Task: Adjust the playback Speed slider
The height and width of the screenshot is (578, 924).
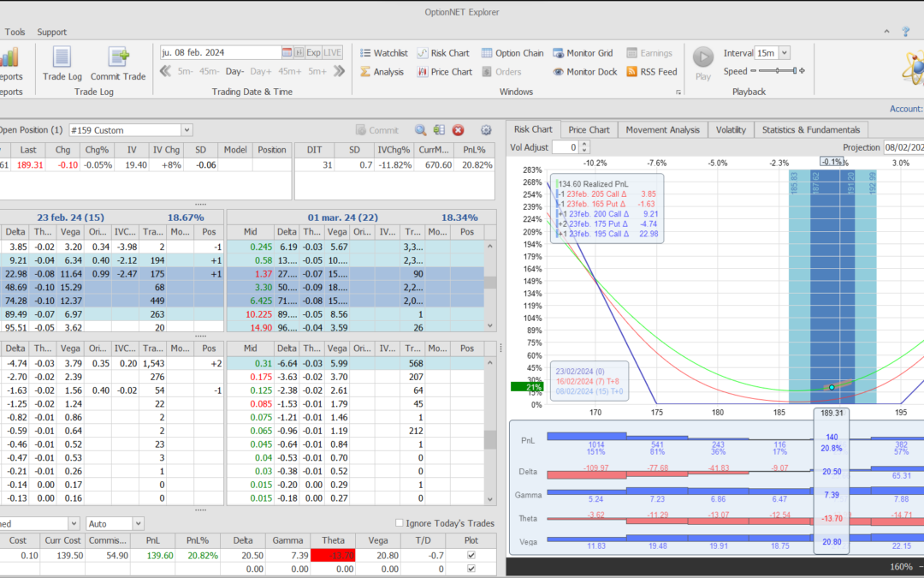Action: click(x=777, y=72)
